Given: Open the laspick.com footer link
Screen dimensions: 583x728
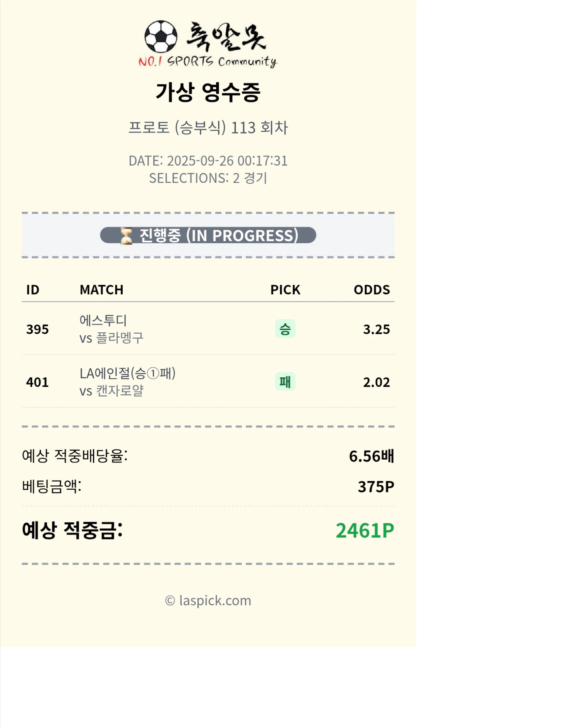Looking at the screenshot, I should pos(208,601).
